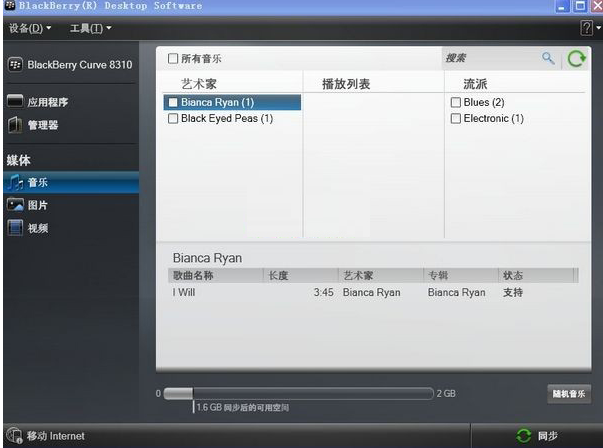The height and width of the screenshot is (448, 603).
Task: Click the 随机音乐 button
Action: pos(569,394)
